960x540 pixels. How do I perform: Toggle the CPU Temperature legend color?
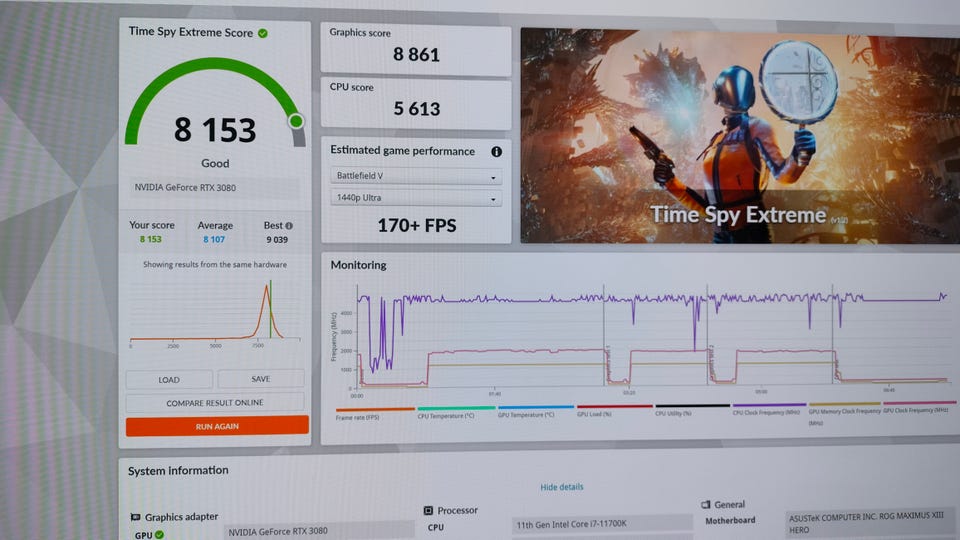456,408
